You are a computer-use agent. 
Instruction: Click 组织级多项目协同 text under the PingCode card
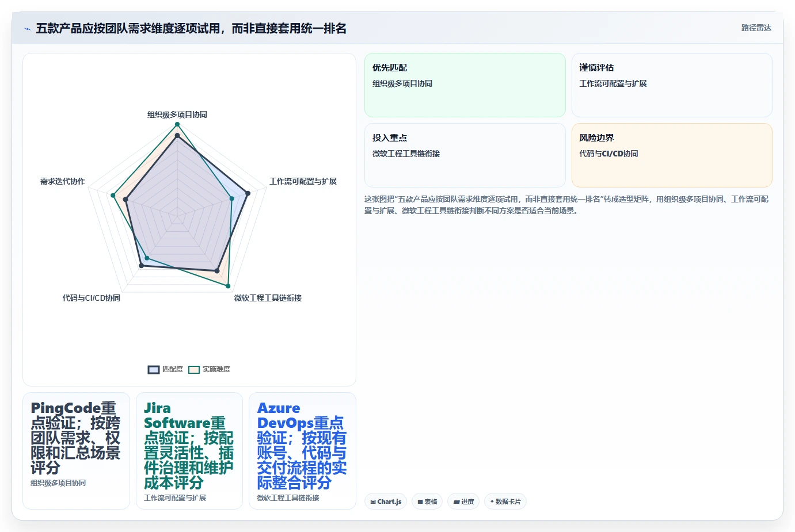[x=58, y=483]
